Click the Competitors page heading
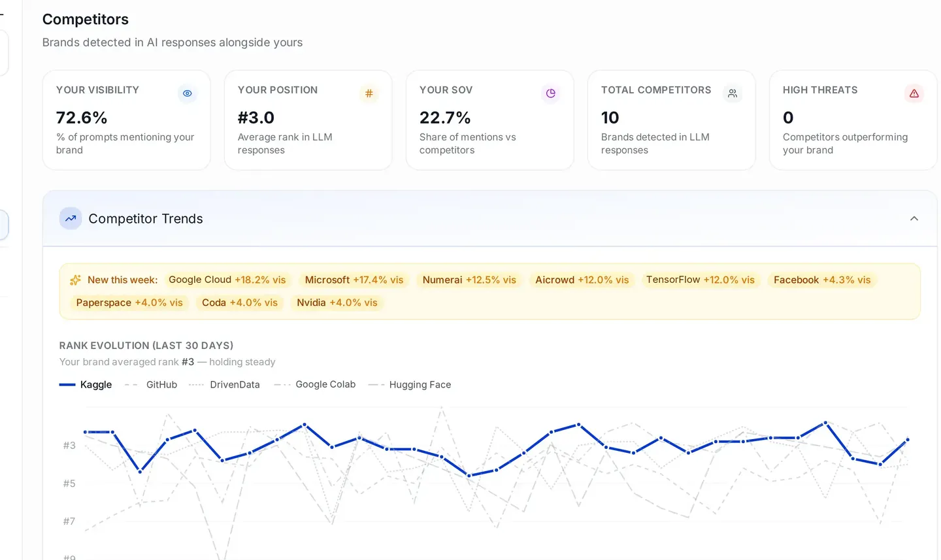This screenshot has height=560, width=941. tap(86, 20)
